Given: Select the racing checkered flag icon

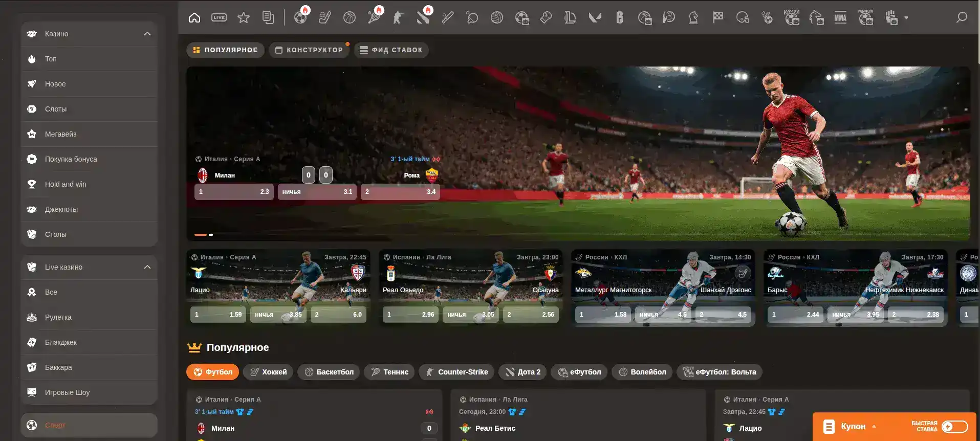Looking at the screenshot, I should [x=718, y=18].
